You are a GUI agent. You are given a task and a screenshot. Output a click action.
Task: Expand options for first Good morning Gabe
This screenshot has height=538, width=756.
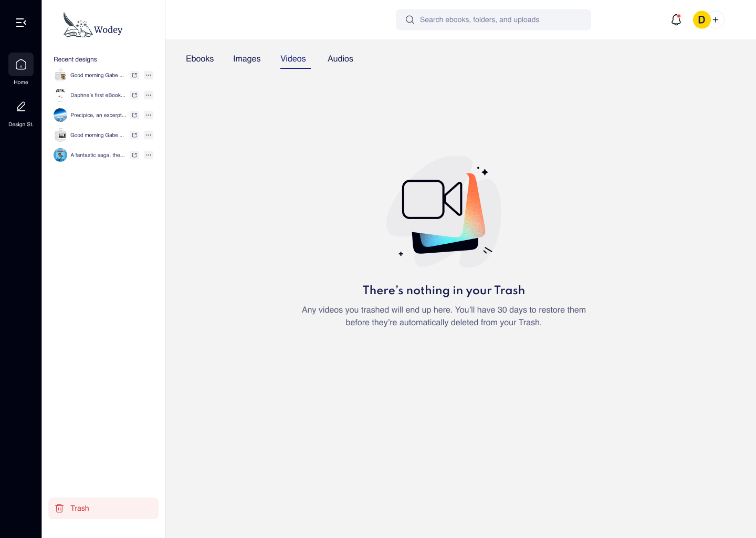tap(149, 75)
